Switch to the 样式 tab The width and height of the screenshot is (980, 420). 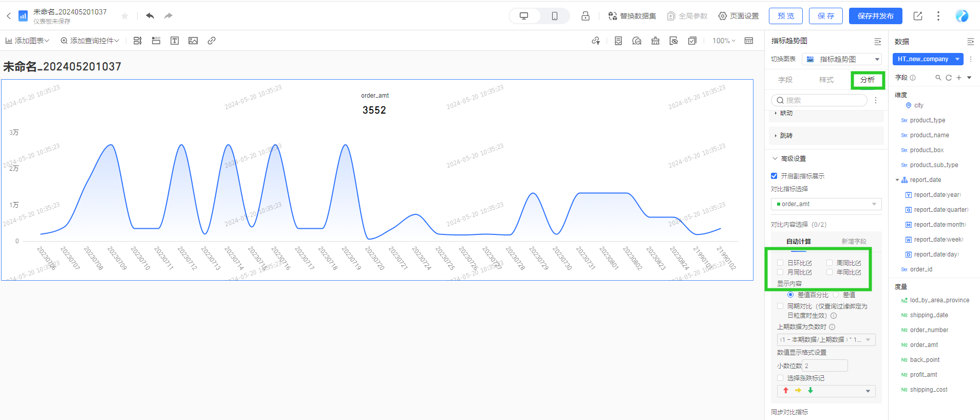pos(826,80)
